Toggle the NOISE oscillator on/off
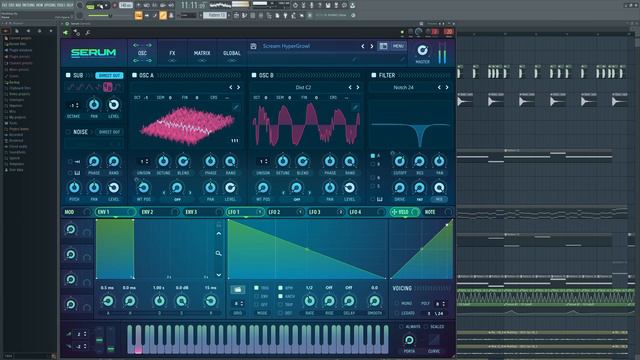 click(68, 132)
